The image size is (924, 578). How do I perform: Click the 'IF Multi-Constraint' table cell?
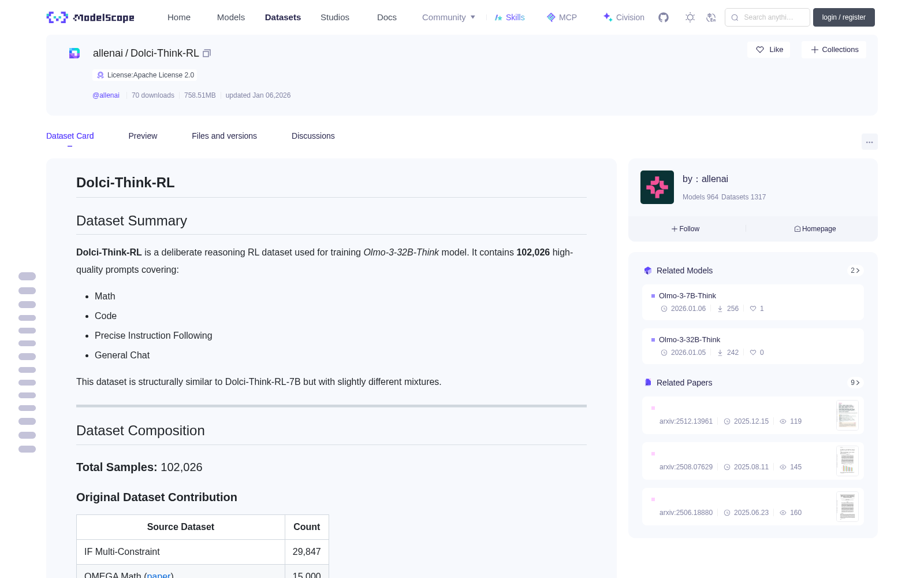point(181,552)
